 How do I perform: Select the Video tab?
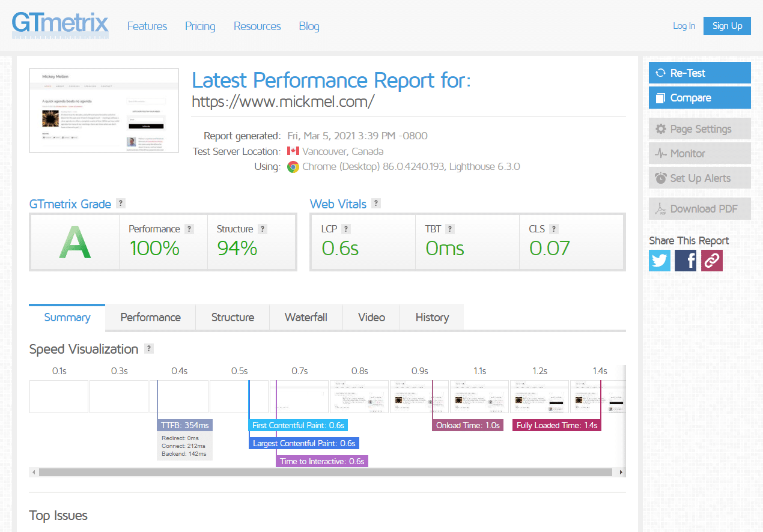click(x=371, y=317)
